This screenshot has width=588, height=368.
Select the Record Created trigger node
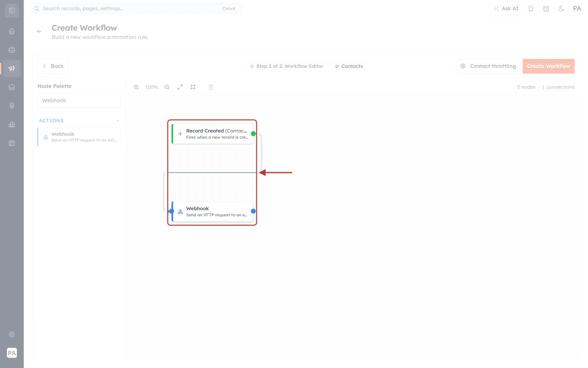coord(212,134)
